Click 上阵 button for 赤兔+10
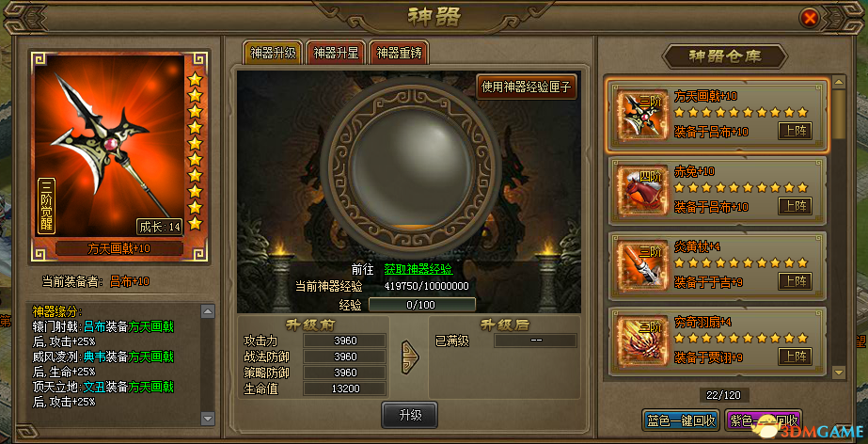Viewport: 868px width, 444px height. coord(795,206)
